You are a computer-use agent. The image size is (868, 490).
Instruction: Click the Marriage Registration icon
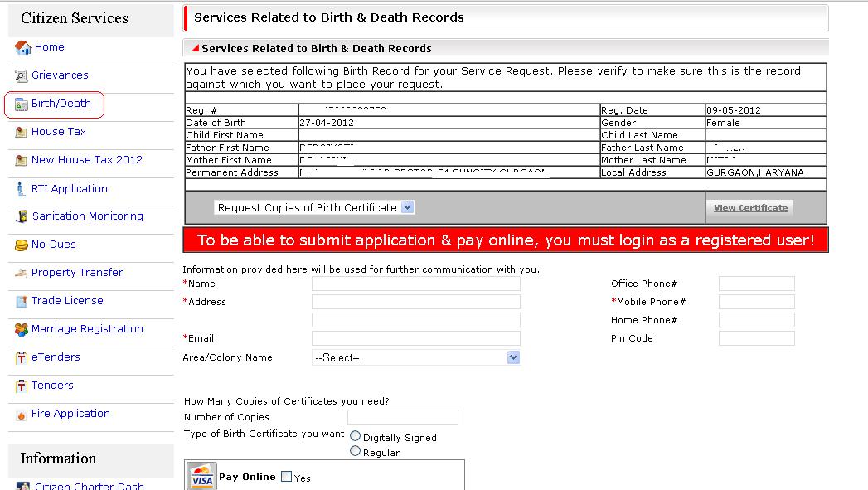(x=21, y=330)
